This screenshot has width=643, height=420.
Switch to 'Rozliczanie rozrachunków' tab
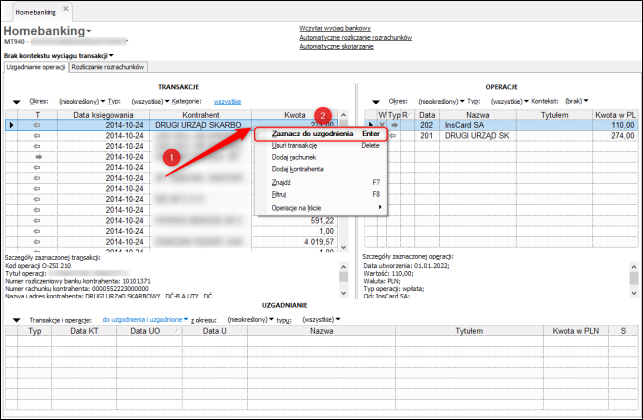(108, 67)
